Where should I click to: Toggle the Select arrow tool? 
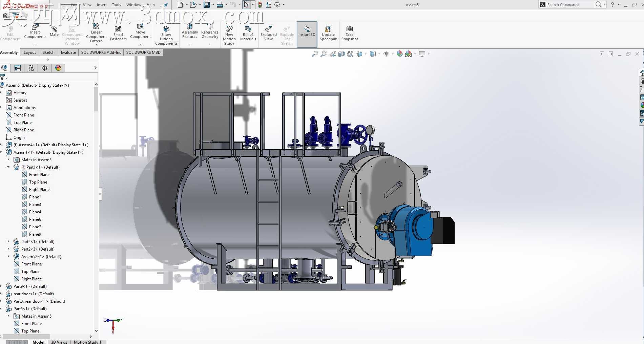[x=246, y=5]
